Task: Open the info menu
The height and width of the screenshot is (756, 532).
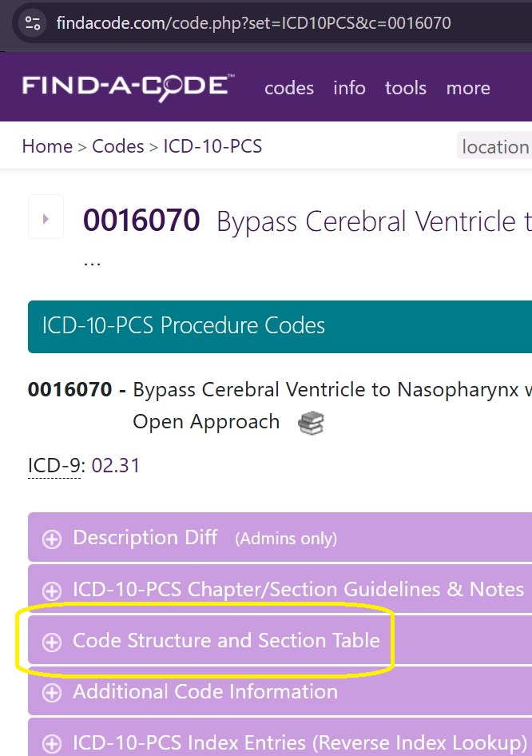Action: 349,88
